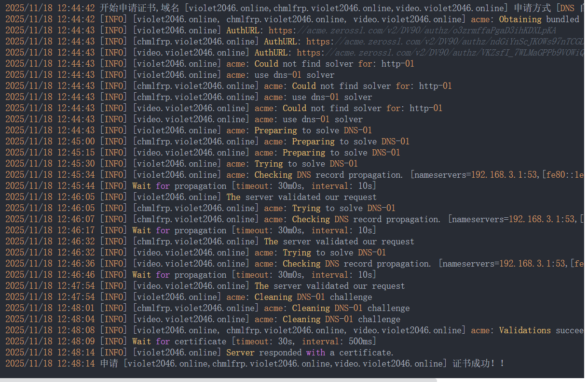
Task: Click the 12:46:46 "Wait for propagation" line
Action: click(254, 275)
